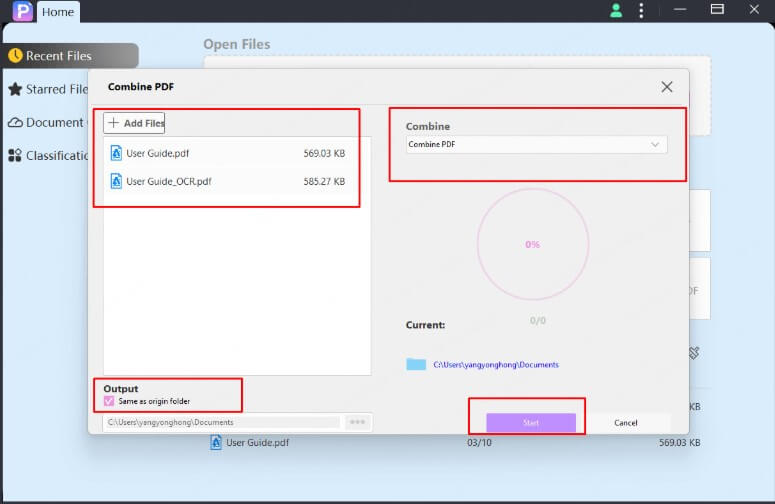Click the star icon in sidebar
Viewport: 775px width, 504px height.
click(x=15, y=89)
